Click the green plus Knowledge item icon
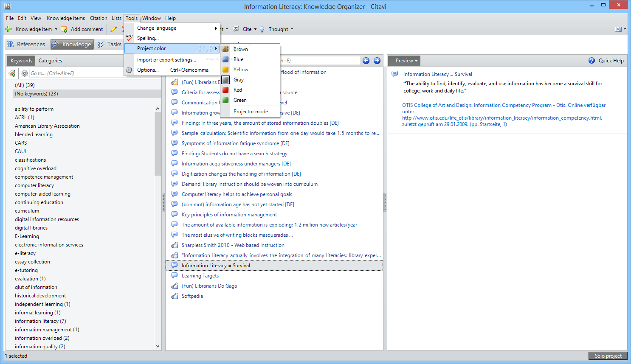Viewport: 631px width, 364px height. pyautogui.click(x=8, y=29)
